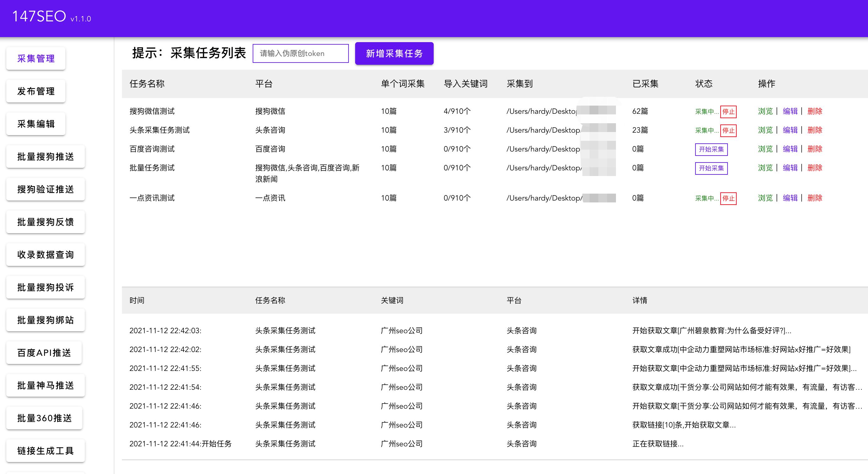Open the 链接生成工具 feature
Screen dimensions: 868x474
pos(45,450)
